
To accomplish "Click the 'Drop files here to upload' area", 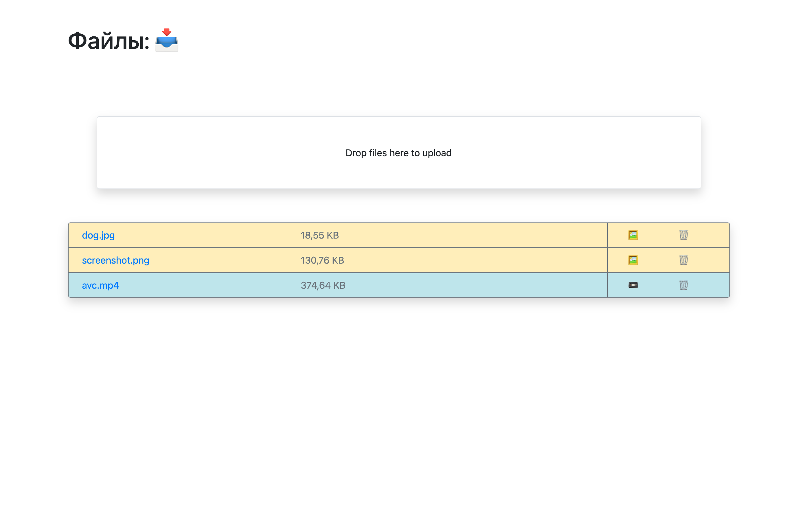I will click(398, 153).
